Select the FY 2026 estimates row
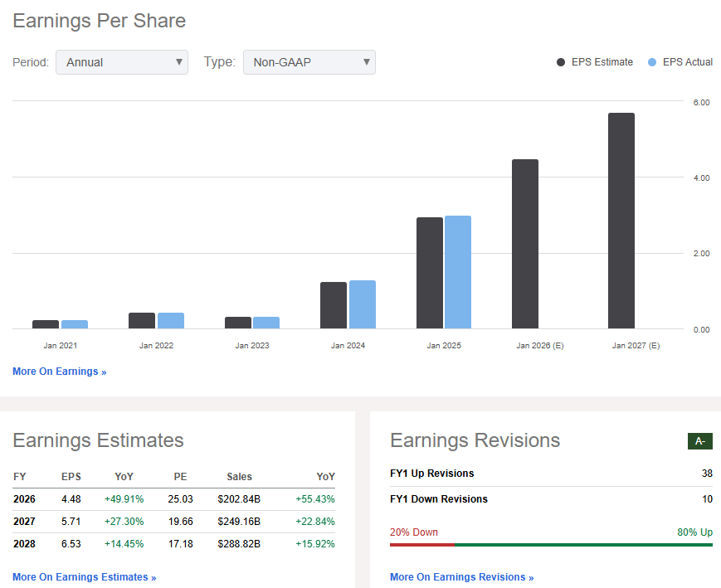Screen dimensions: 721x588 pyautogui.click(x=174, y=499)
